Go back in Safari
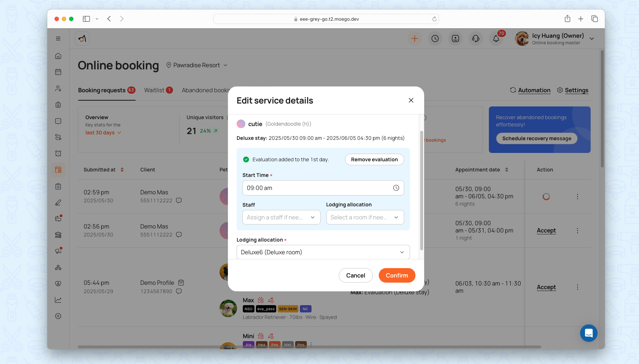The width and height of the screenshot is (639, 364). click(109, 19)
